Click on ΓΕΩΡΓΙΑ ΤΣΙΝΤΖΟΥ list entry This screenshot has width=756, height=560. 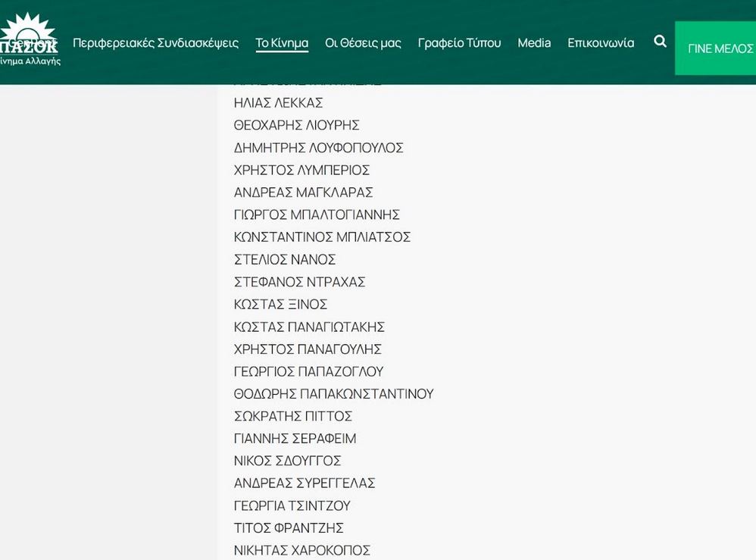(x=292, y=505)
